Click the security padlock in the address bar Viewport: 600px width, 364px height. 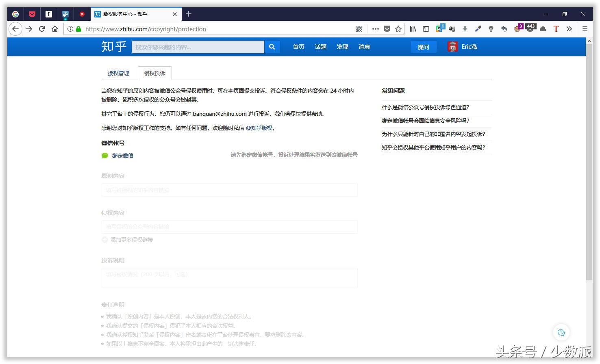[78, 29]
